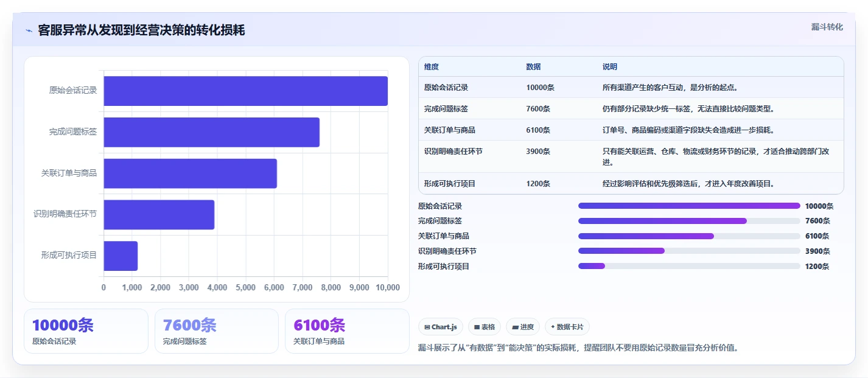The height and width of the screenshot is (378, 868).
Task: Select the 进度 chip
Action: 523,327
